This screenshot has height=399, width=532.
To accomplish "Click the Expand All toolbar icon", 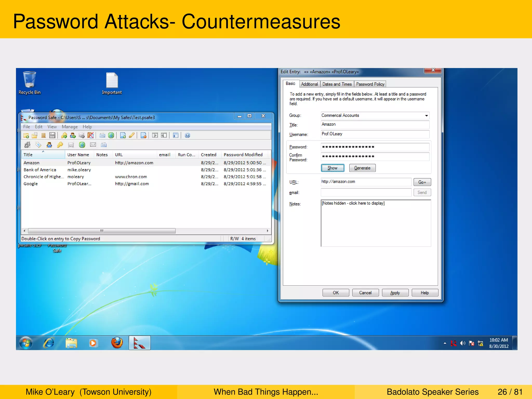I will tap(155, 135).
